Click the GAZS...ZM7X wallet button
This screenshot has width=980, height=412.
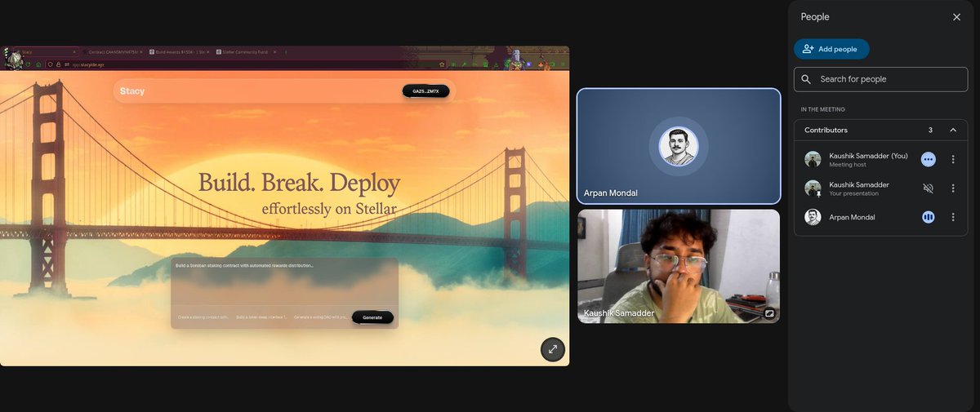(x=425, y=91)
